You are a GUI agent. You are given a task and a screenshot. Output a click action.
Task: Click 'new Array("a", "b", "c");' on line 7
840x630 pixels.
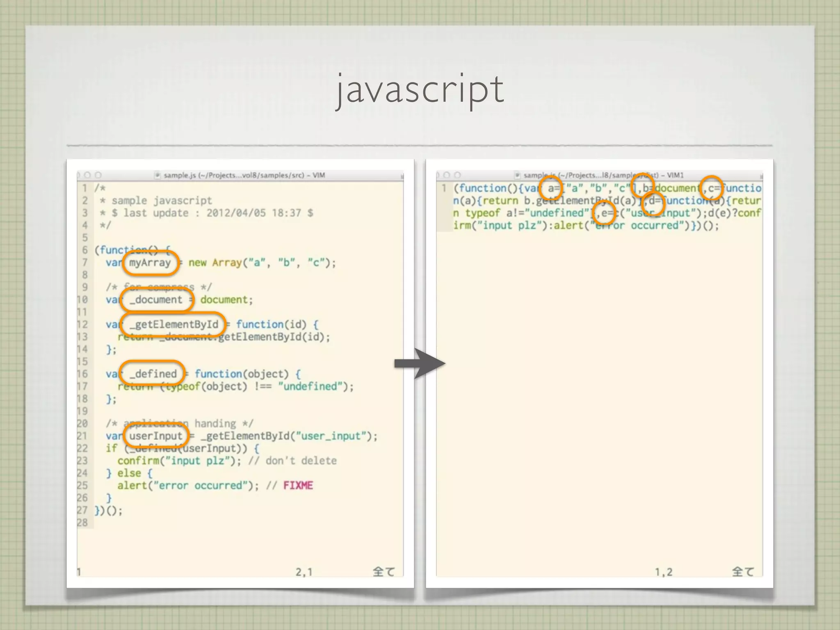[x=262, y=262]
